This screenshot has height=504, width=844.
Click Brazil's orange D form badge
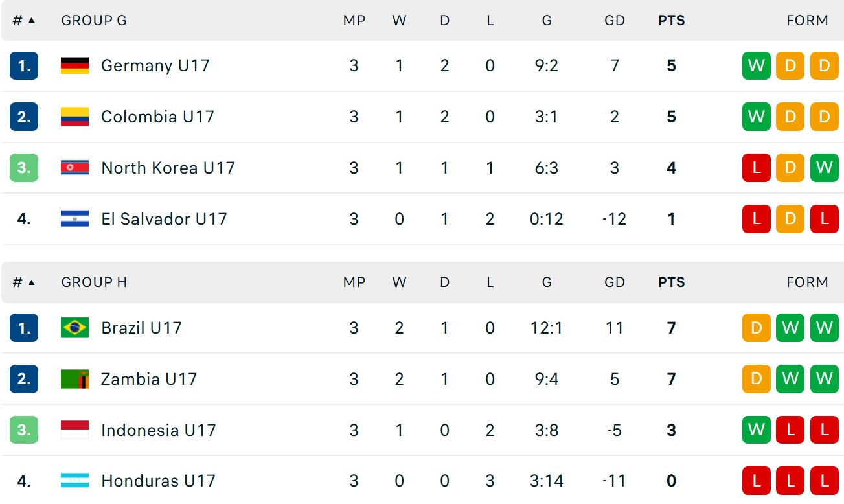point(756,328)
